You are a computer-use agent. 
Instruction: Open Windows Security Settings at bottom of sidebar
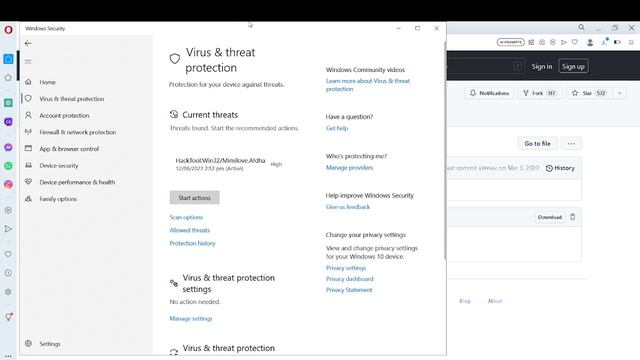point(50,344)
